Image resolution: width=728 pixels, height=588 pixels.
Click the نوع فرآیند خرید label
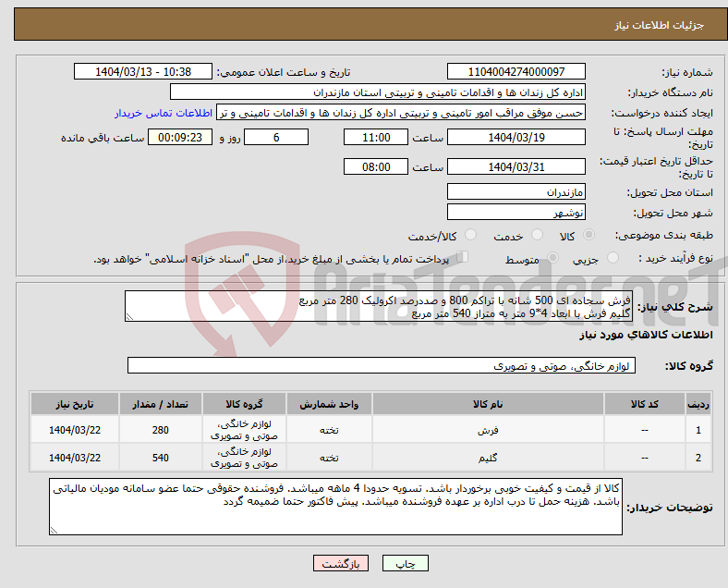pyautogui.click(x=675, y=258)
